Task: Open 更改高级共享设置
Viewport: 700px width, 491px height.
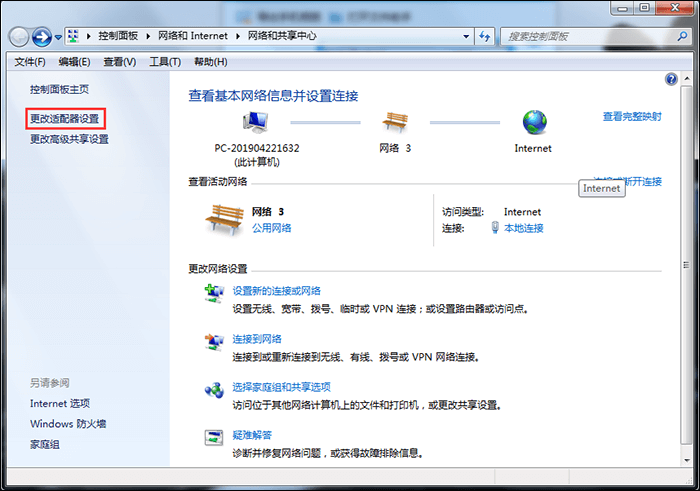Action: tap(69, 139)
